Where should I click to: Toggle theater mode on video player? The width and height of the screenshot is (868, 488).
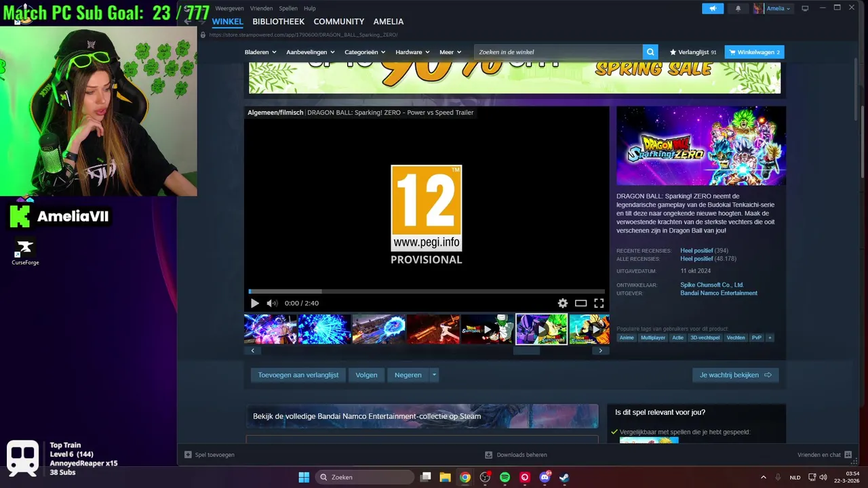click(580, 303)
